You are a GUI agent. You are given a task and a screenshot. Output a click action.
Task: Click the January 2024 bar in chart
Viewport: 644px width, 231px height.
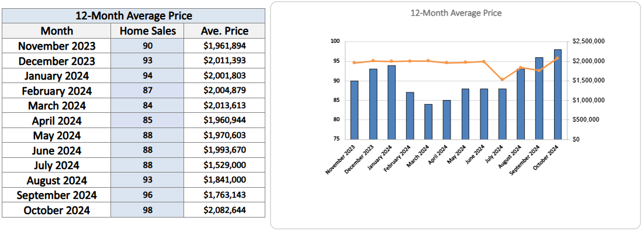(392, 102)
